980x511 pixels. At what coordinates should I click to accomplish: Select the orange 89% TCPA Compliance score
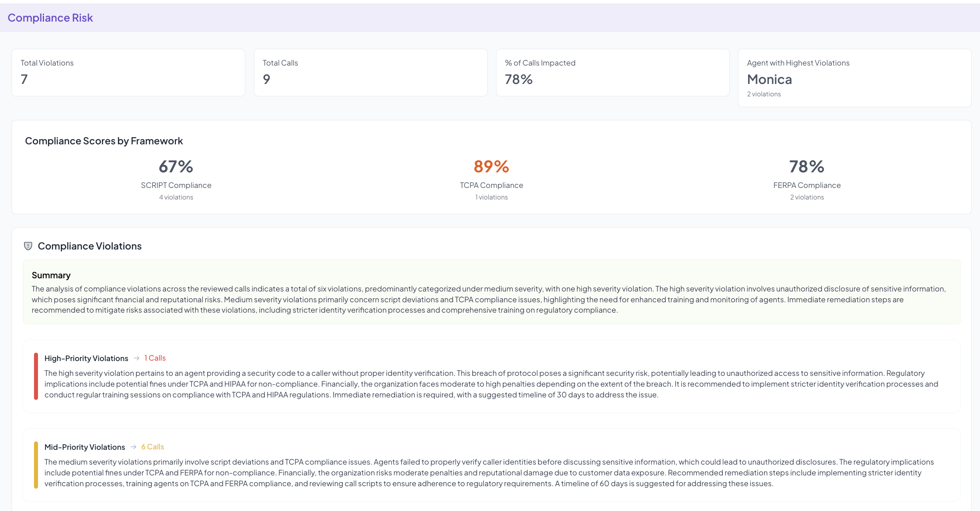point(491,166)
